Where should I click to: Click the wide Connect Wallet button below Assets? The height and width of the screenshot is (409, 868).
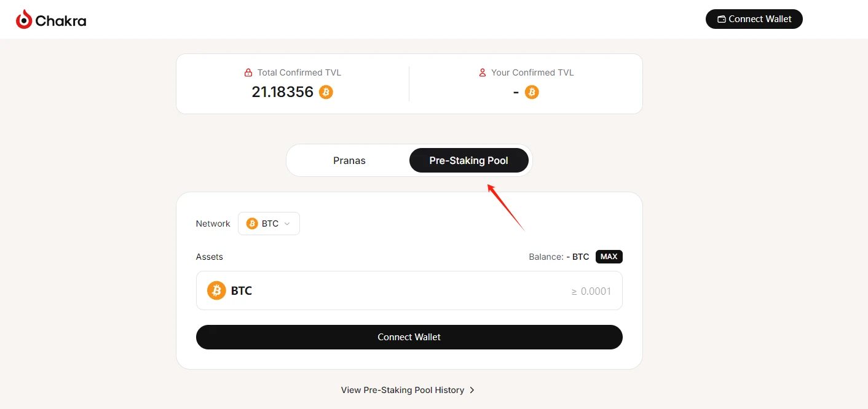[409, 337]
